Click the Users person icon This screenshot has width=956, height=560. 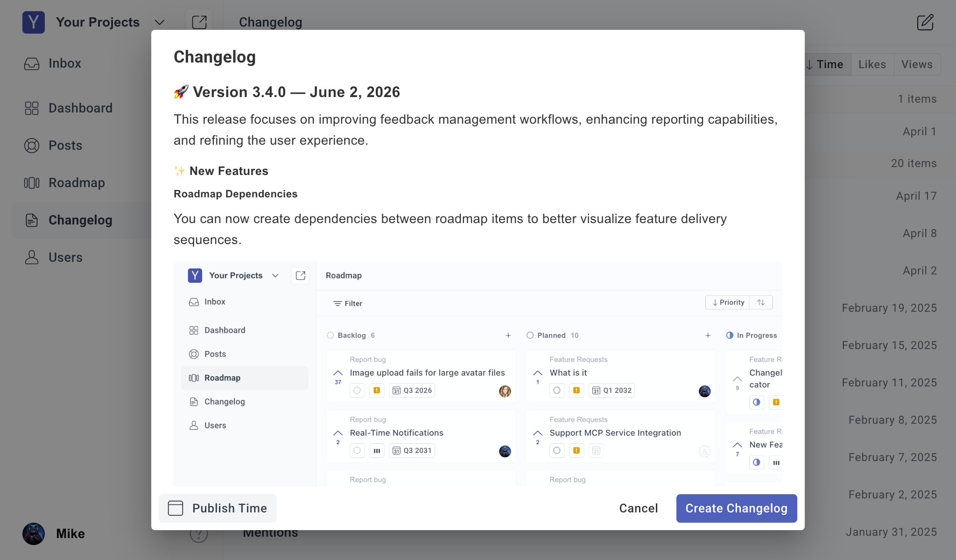[32, 258]
